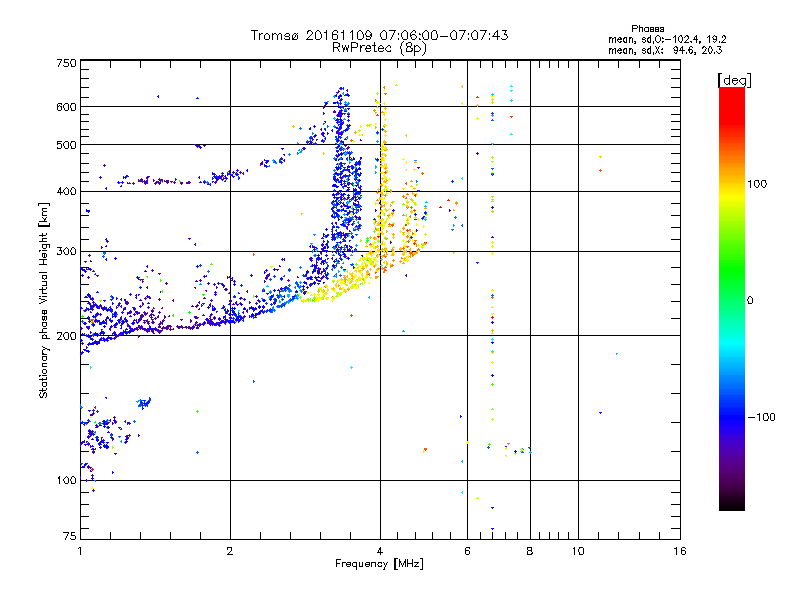Click the colorbar tick label '-100'

(x=762, y=417)
